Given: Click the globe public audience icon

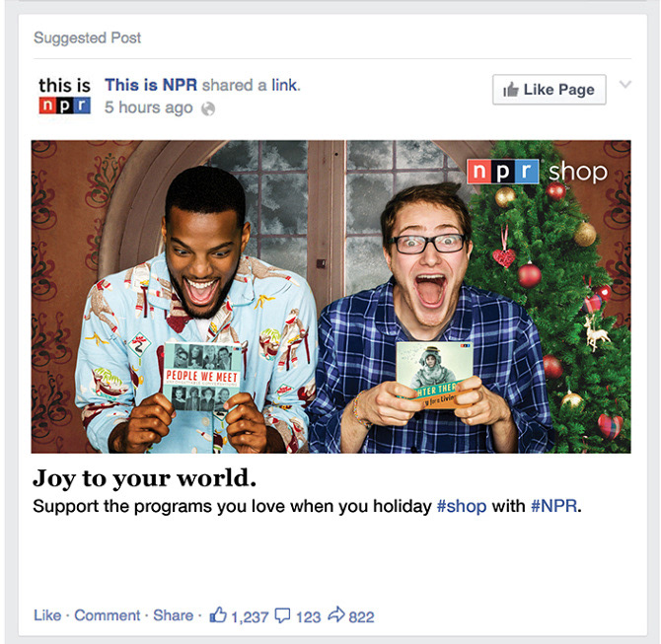Looking at the screenshot, I should click(208, 108).
